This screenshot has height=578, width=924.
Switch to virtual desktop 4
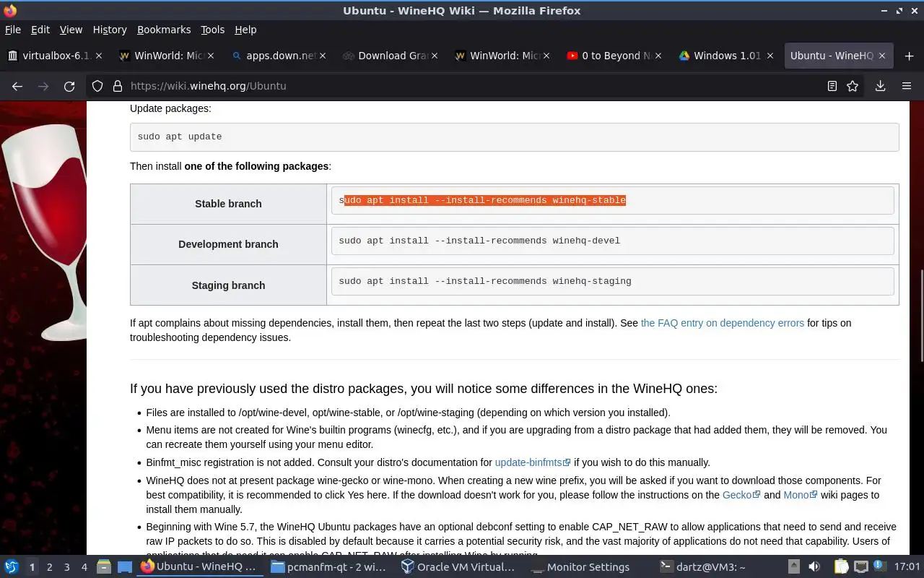[84, 567]
